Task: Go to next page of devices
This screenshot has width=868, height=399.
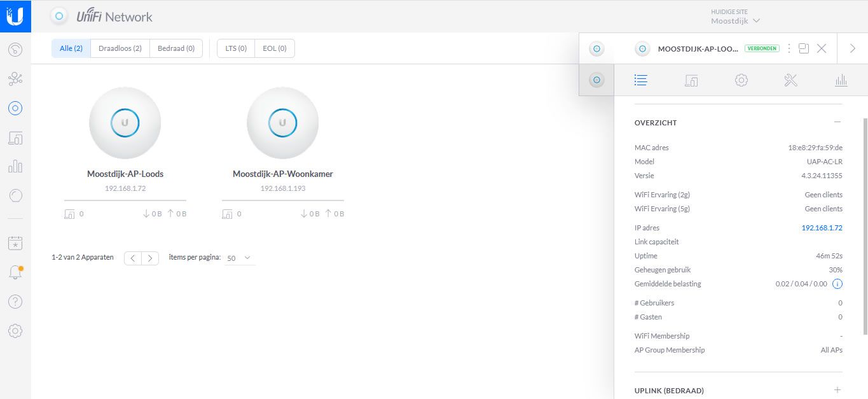Action: click(150, 258)
